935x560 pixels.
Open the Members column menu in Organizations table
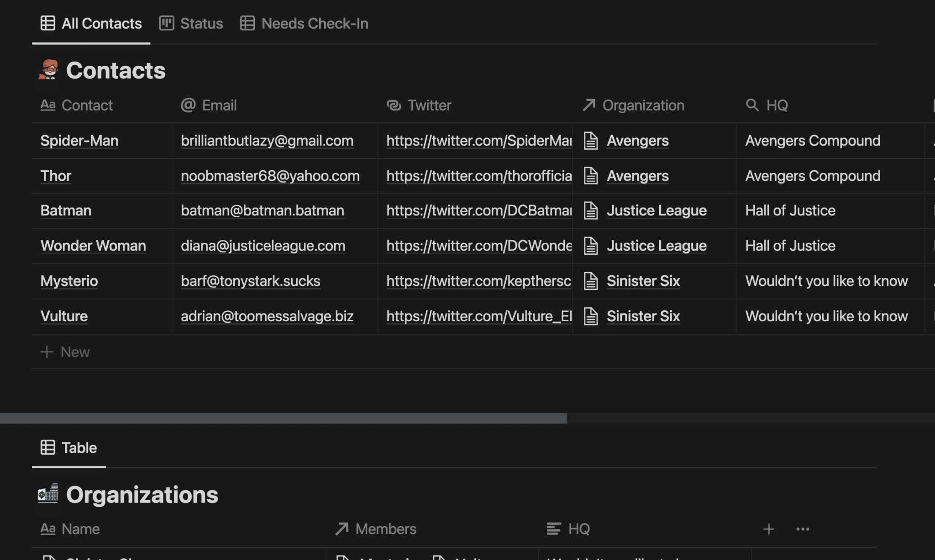pyautogui.click(x=386, y=529)
